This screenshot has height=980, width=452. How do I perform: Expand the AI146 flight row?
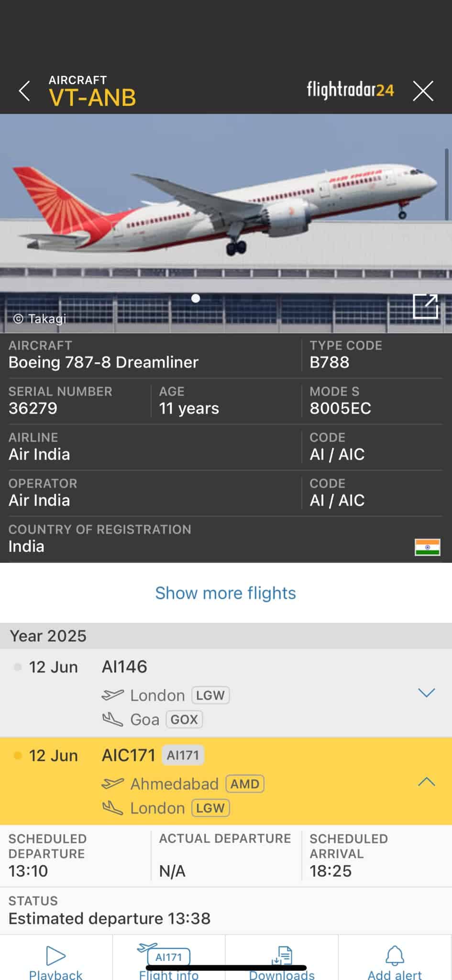(x=426, y=692)
